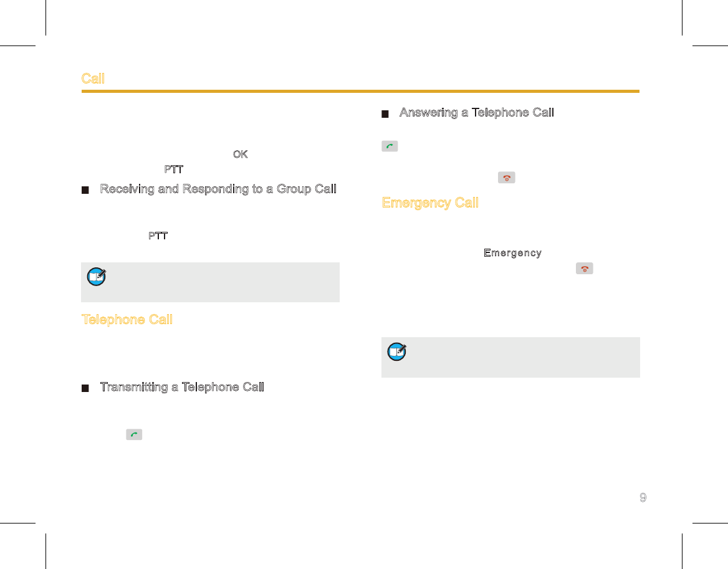
Task: Click note icon in Emergency Call gray box
Action: tap(397, 351)
